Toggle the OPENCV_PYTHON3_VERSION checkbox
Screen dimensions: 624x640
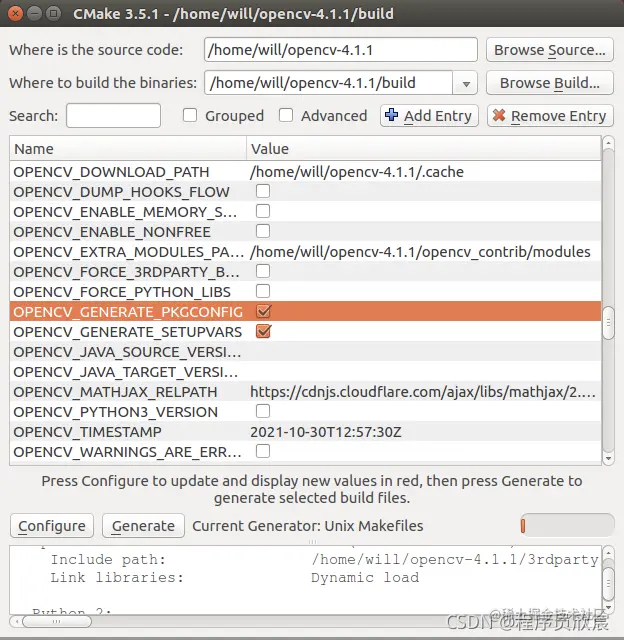[263, 411]
